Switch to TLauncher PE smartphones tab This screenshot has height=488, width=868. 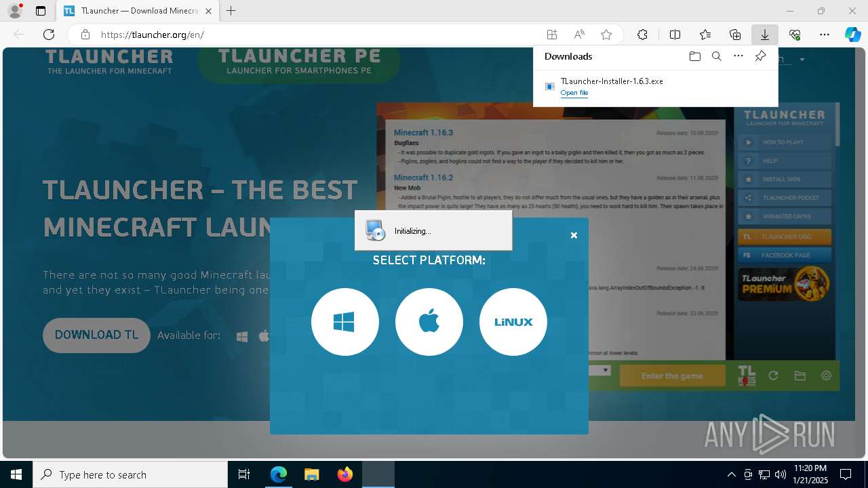point(299,61)
